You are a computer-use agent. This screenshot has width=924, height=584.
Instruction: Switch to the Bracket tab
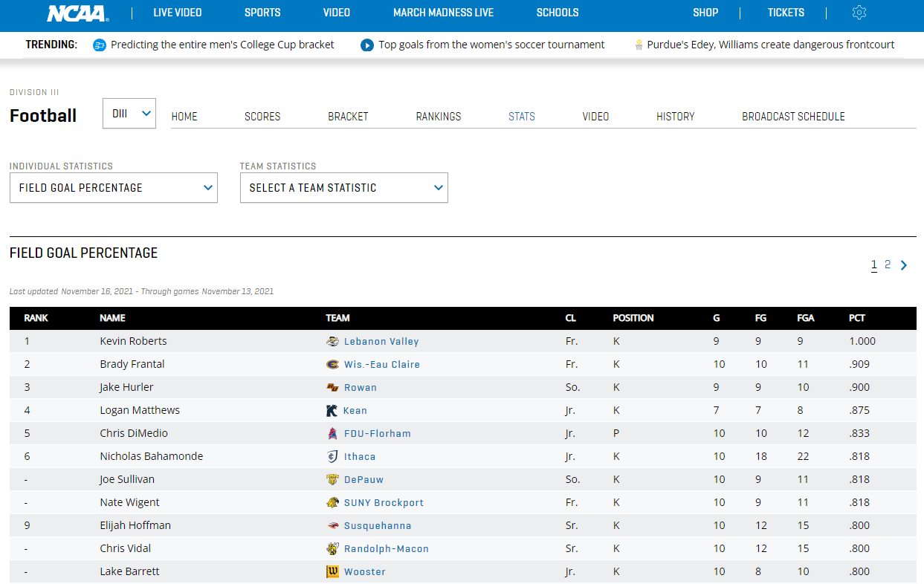coord(348,117)
